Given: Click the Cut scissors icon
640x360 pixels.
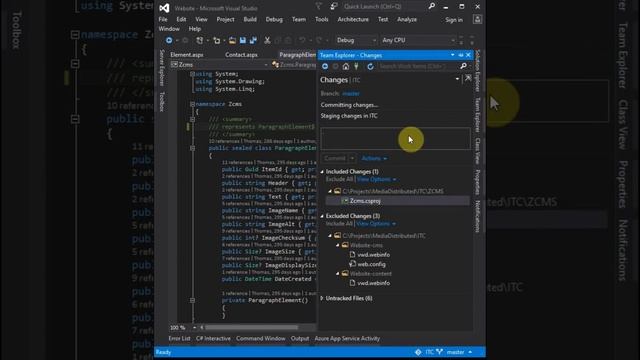Looking at the screenshot, I should click(267, 40).
